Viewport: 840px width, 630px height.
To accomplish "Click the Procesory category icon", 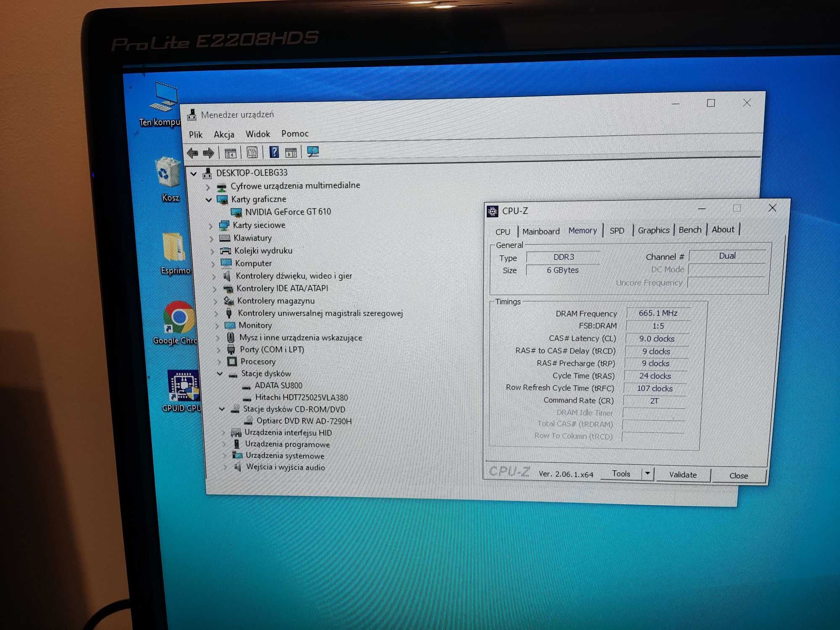I will coord(232,361).
